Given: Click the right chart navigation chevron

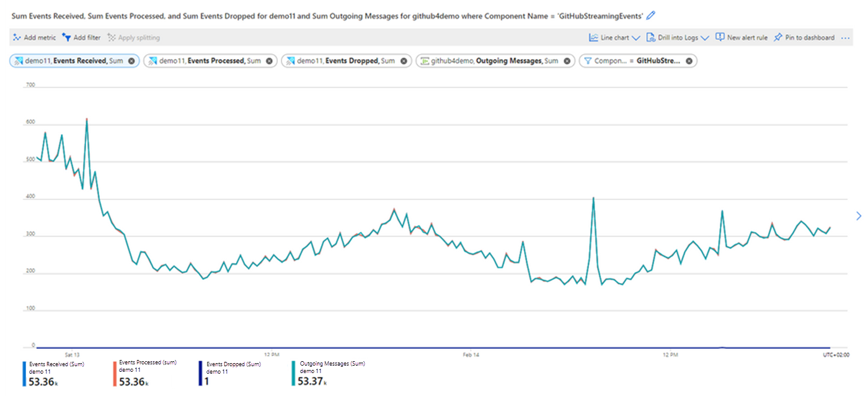Looking at the screenshot, I should tap(858, 215).
